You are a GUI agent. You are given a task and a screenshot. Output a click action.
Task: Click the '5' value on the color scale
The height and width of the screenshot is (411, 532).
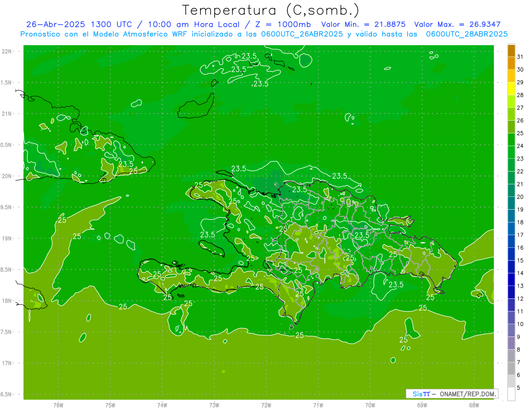pyautogui.click(x=518, y=388)
